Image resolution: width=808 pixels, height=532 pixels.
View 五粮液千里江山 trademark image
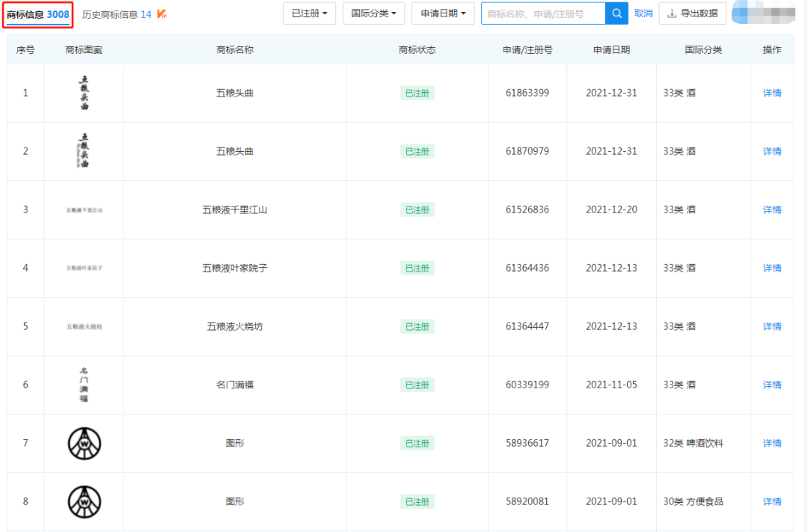coord(85,210)
